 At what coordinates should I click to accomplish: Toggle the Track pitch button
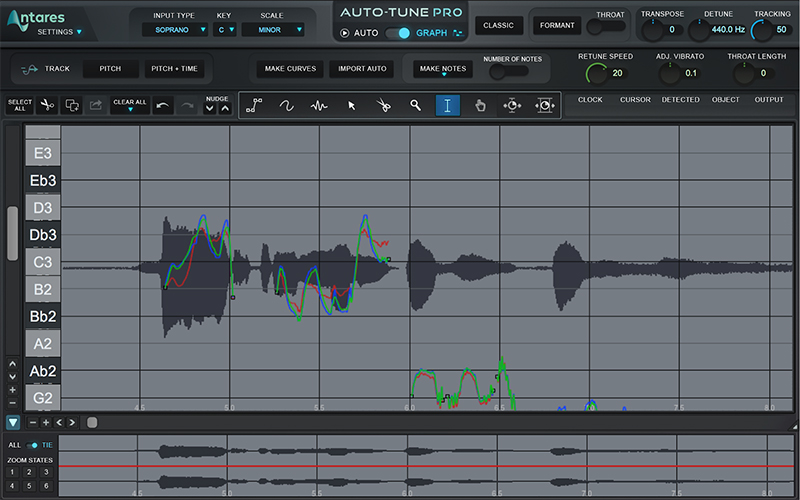pyautogui.click(x=45, y=69)
